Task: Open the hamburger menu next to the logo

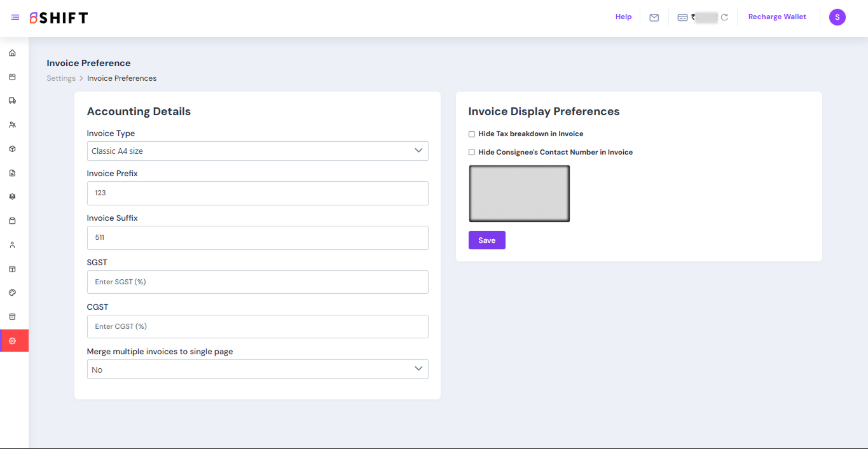Action: click(x=15, y=17)
